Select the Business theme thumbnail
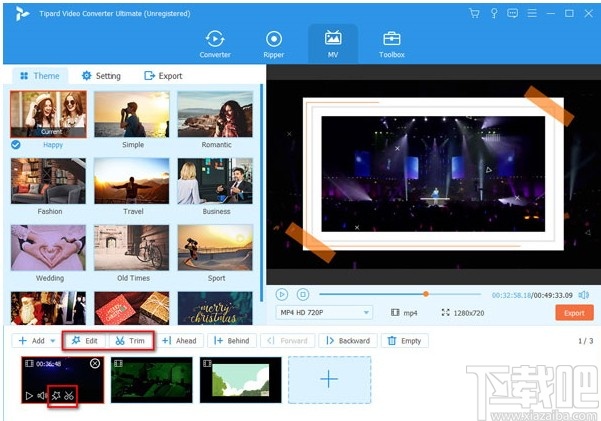 (215, 181)
